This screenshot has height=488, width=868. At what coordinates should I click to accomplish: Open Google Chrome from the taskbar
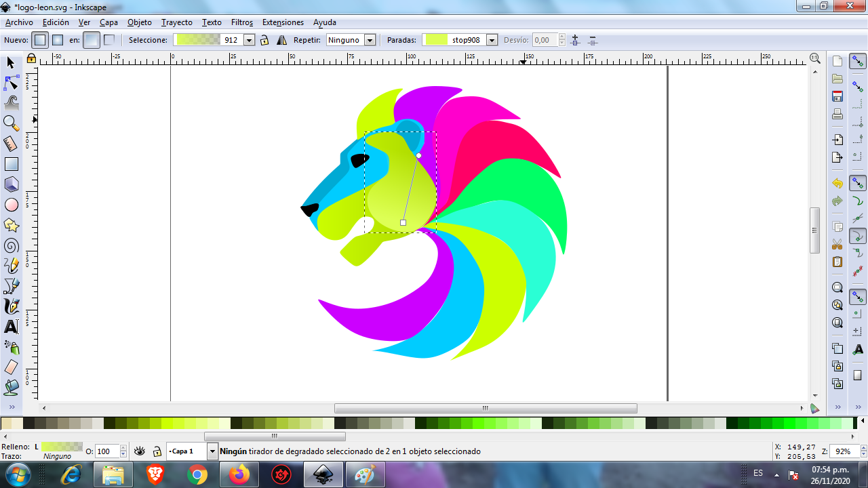click(x=197, y=474)
